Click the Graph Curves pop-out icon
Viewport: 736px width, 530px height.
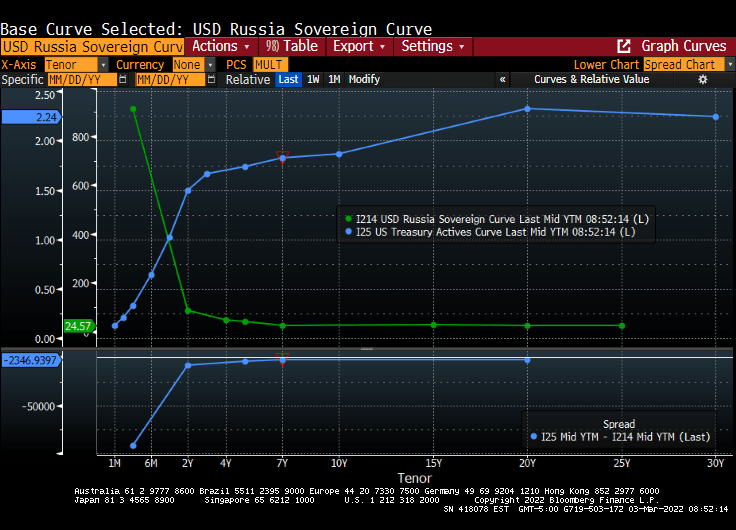point(624,46)
